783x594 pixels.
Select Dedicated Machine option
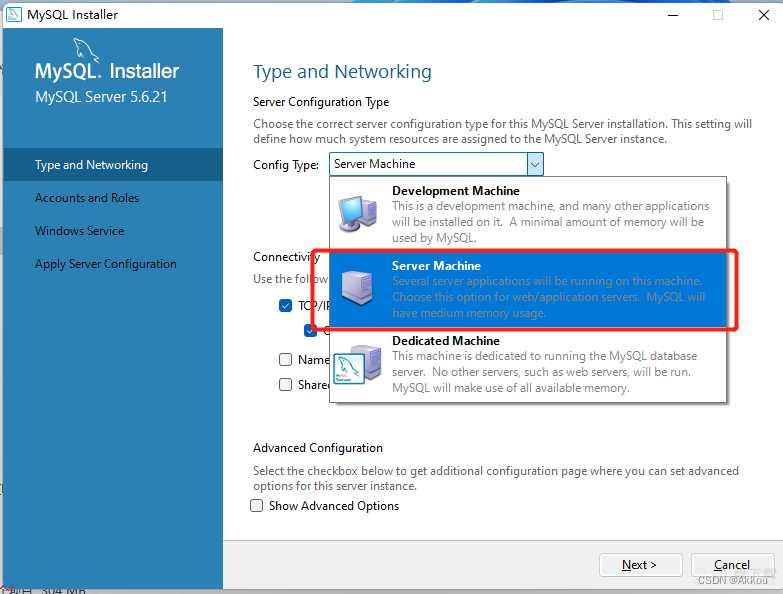coord(528,365)
